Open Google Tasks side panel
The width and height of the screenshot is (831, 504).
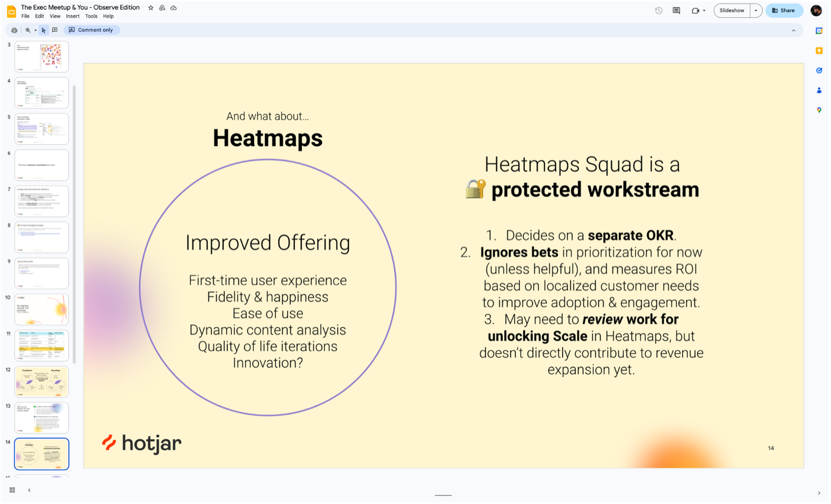(x=819, y=70)
